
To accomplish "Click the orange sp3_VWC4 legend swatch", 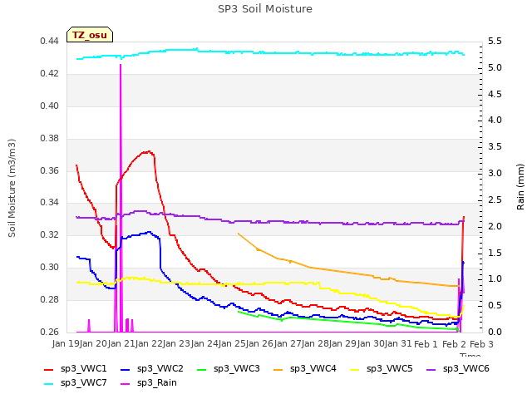I will coord(278,369).
